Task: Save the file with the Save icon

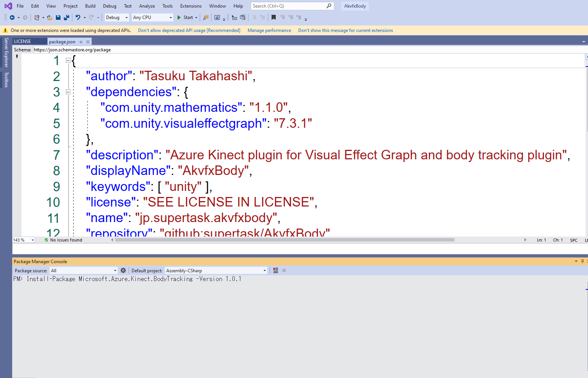Action: [x=58, y=17]
